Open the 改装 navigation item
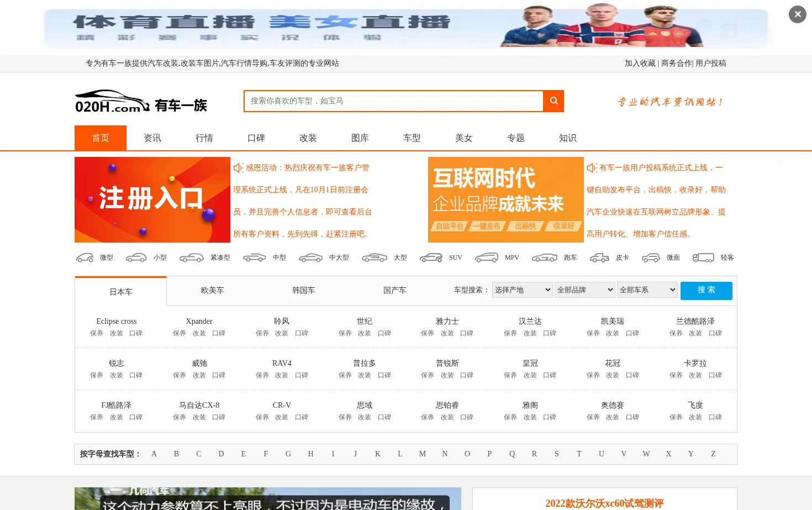Screen dimensions: 812x510 tap(308, 138)
